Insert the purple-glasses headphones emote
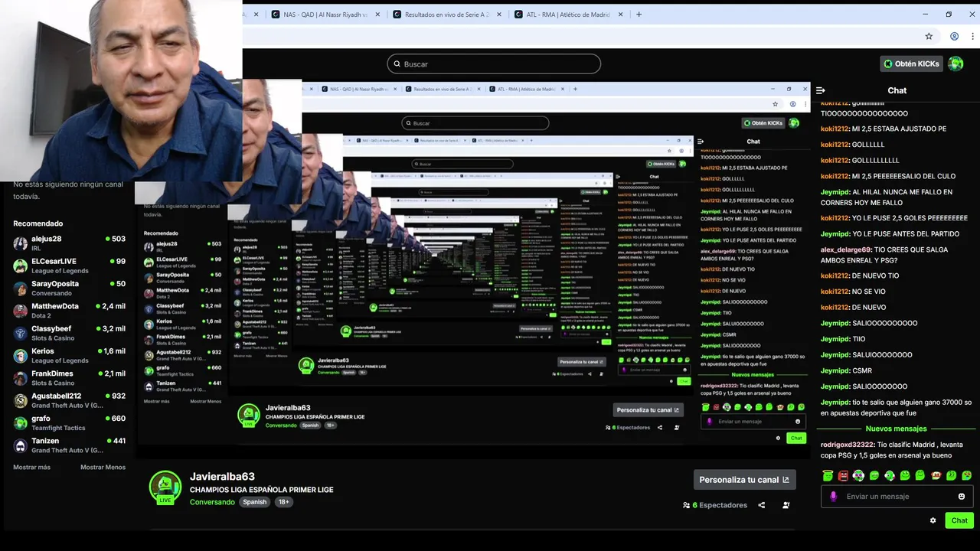 [858, 475]
